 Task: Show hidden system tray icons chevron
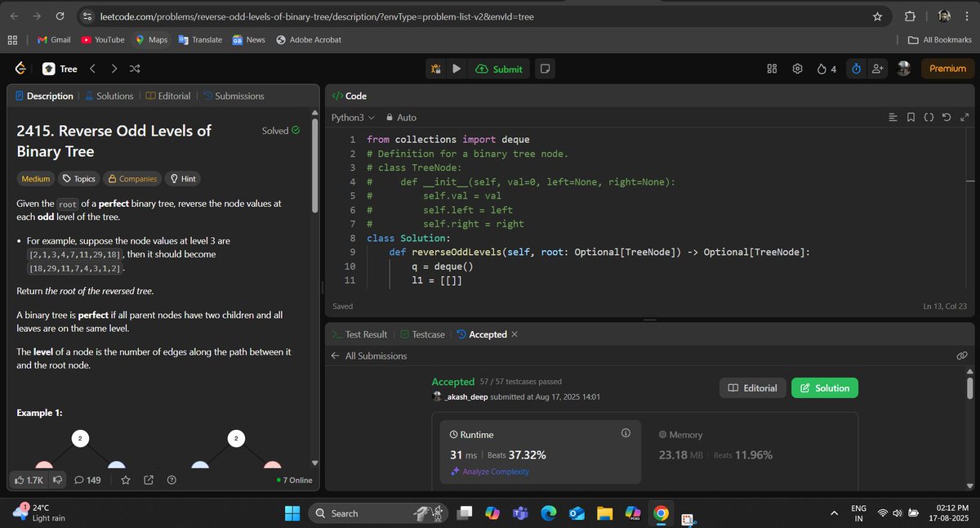pyautogui.click(x=834, y=512)
